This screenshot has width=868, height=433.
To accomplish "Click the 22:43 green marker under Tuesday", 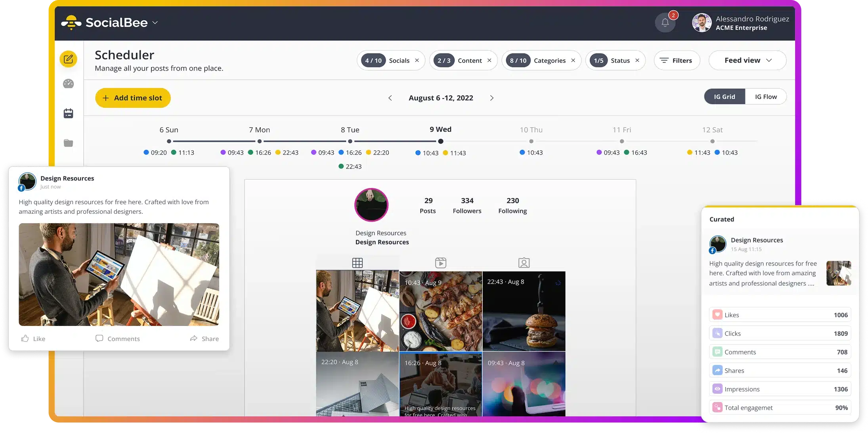I will (341, 166).
